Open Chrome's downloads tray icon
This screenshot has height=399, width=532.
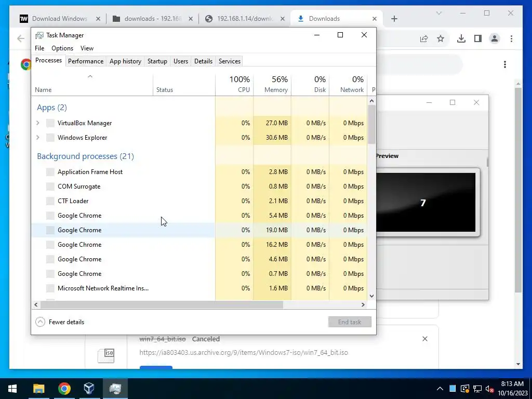point(461,38)
